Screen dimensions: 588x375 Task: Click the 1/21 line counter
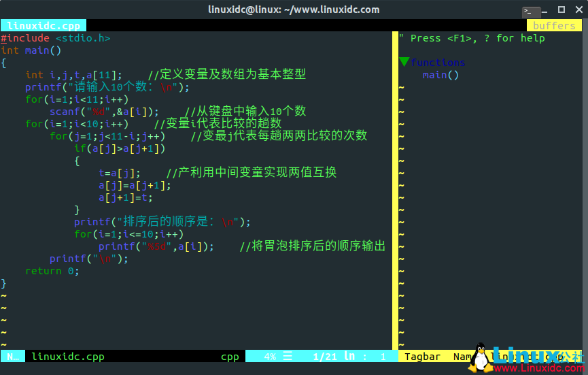pyautogui.click(x=325, y=356)
